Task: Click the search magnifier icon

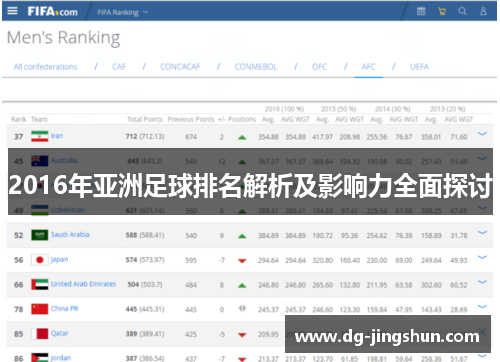Action: tap(462, 11)
